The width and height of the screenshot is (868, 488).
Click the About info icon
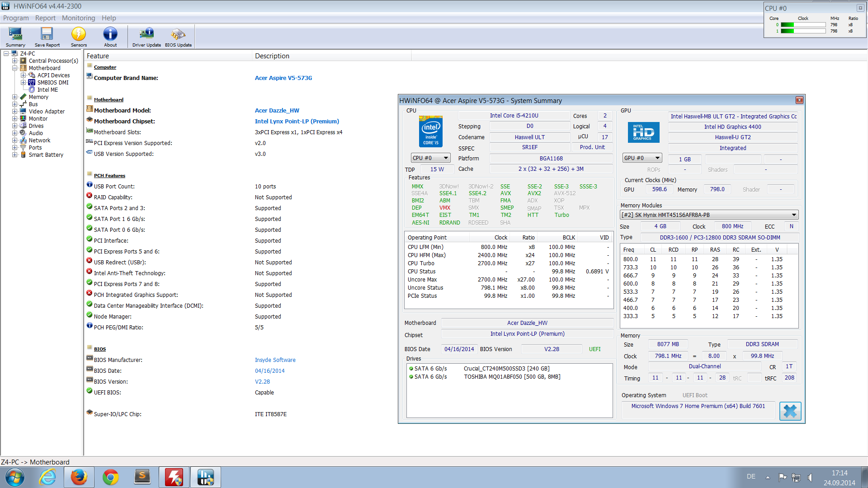tap(110, 37)
